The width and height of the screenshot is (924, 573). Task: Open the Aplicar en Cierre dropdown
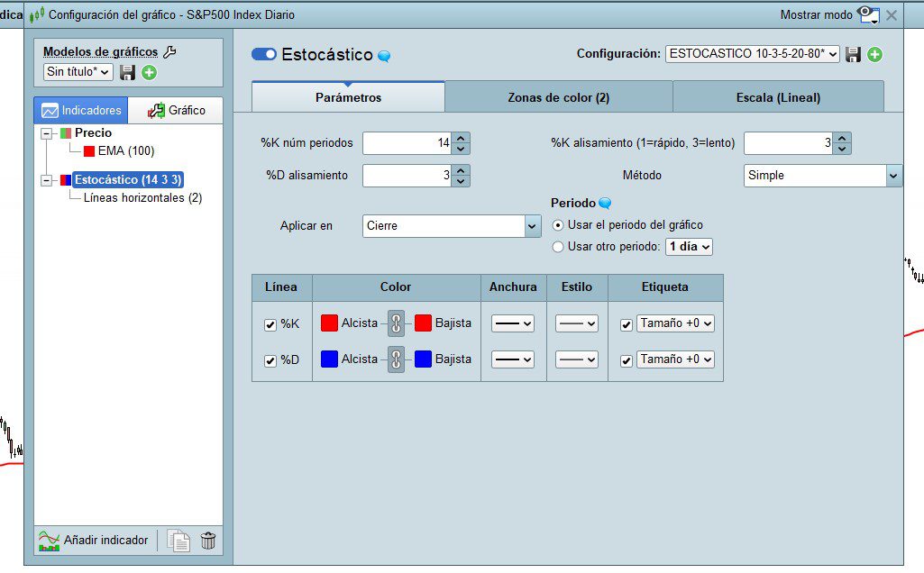(x=452, y=226)
